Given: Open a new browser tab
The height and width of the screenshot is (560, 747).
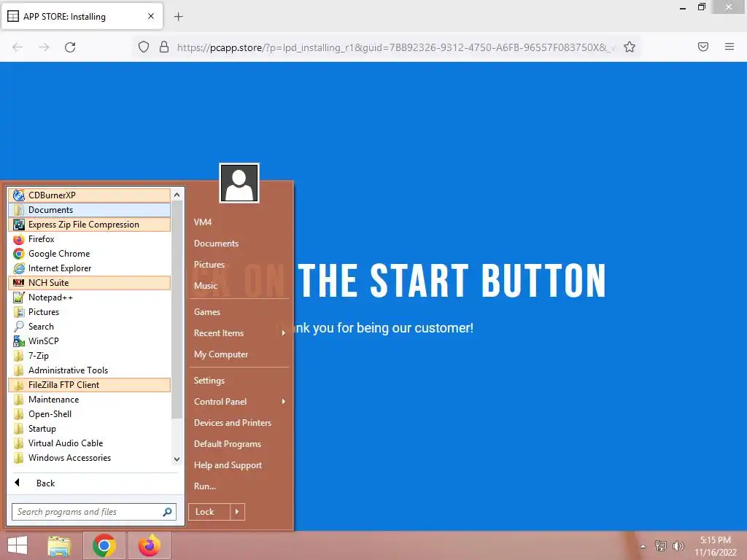Looking at the screenshot, I should tap(178, 17).
